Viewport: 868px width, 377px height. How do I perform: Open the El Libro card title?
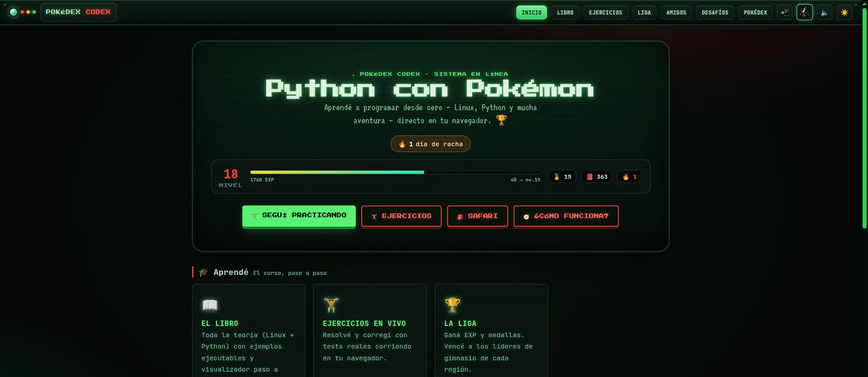pyautogui.click(x=220, y=323)
